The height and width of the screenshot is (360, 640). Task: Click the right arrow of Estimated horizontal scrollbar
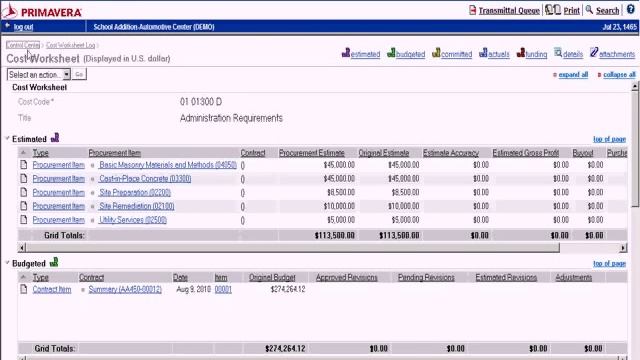tap(623, 247)
